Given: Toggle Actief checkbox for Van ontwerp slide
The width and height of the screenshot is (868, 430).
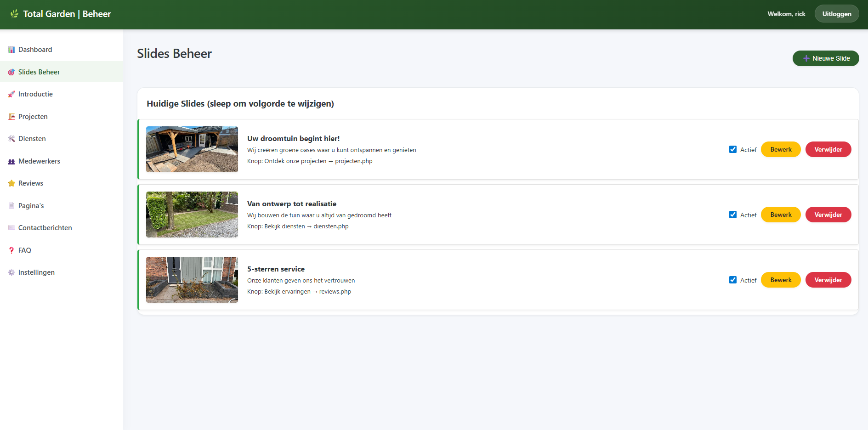Looking at the screenshot, I should (x=733, y=215).
